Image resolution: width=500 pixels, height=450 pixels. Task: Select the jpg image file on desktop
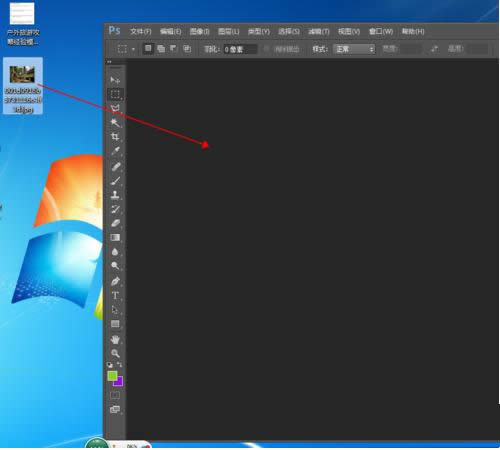point(23,86)
